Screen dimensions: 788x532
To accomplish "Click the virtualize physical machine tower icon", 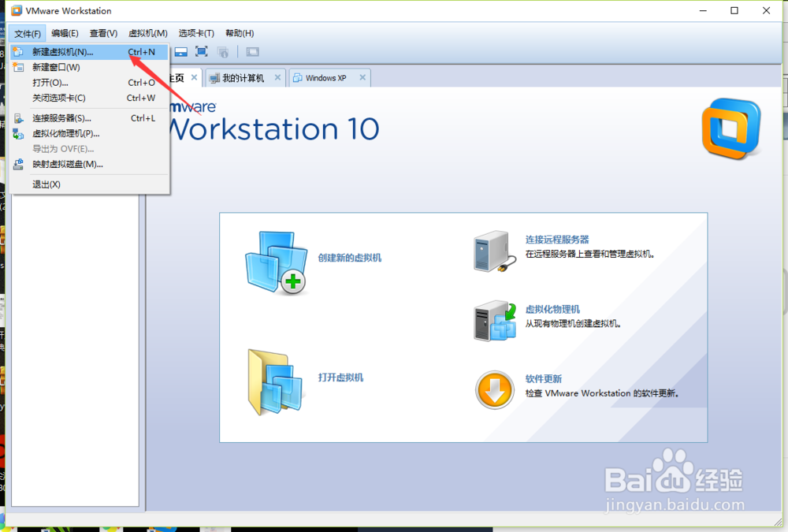I will tap(495, 322).
